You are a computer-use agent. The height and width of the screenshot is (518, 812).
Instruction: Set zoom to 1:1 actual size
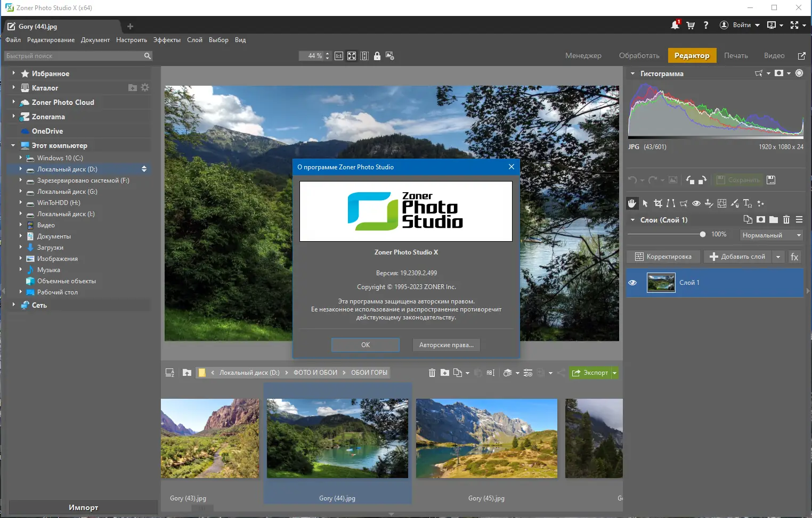(x=339, y=56)
